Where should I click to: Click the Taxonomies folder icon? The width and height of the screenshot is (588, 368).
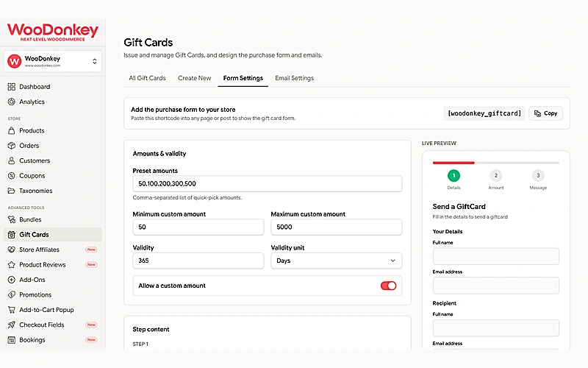pyautogui.click(x=12, y=191)
